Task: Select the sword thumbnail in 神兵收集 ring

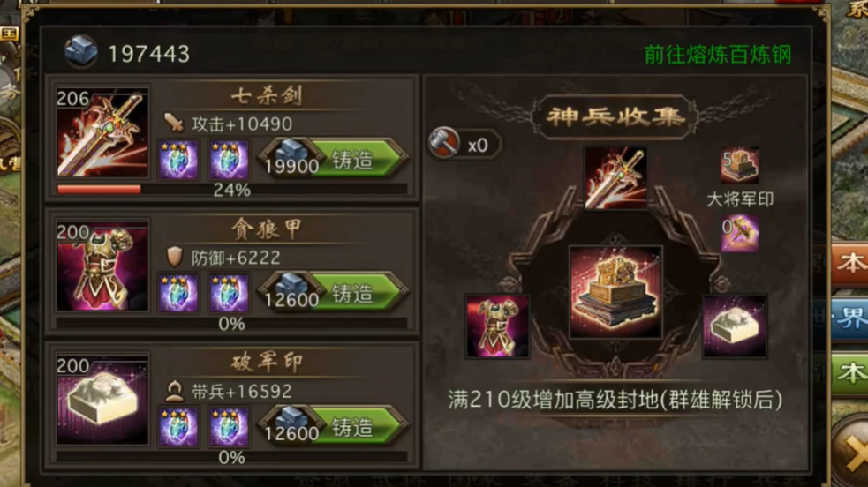Action: 615,178
